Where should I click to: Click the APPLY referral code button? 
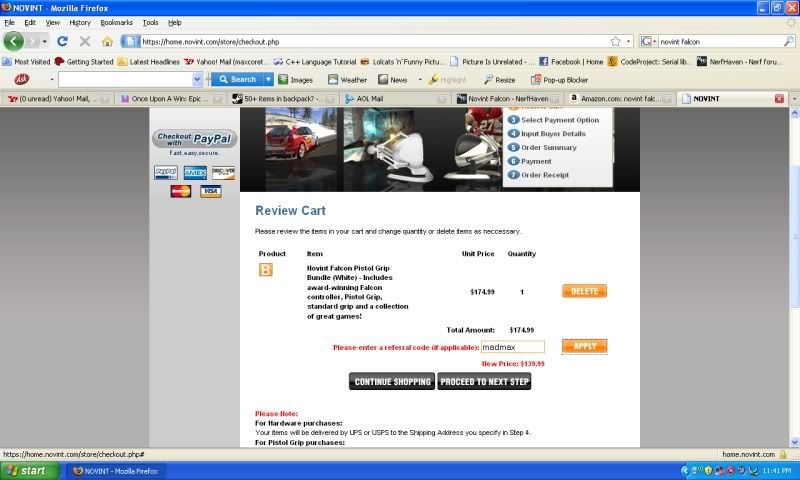[584, 346]
